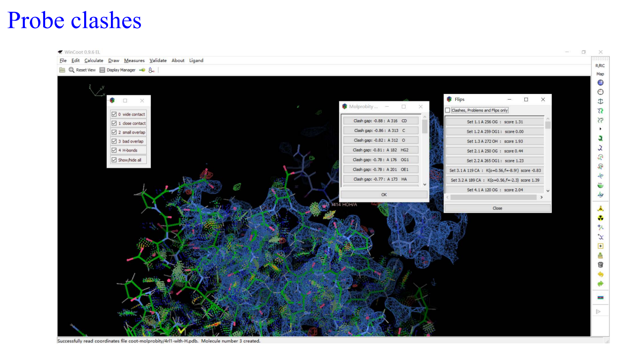Click Clash gap -0.88 A 316 CD
Viewport: 632px width, 364px height.
381,121
